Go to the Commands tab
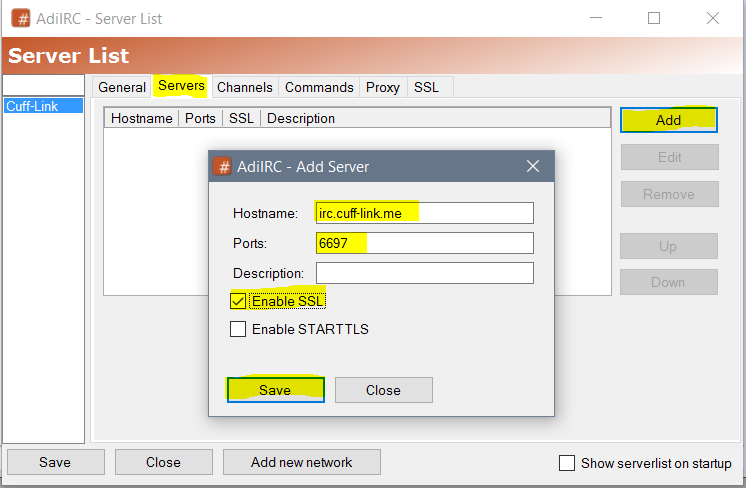Viewport: 746px width, 488px height. pyautogui.click(x=319, y=87)
